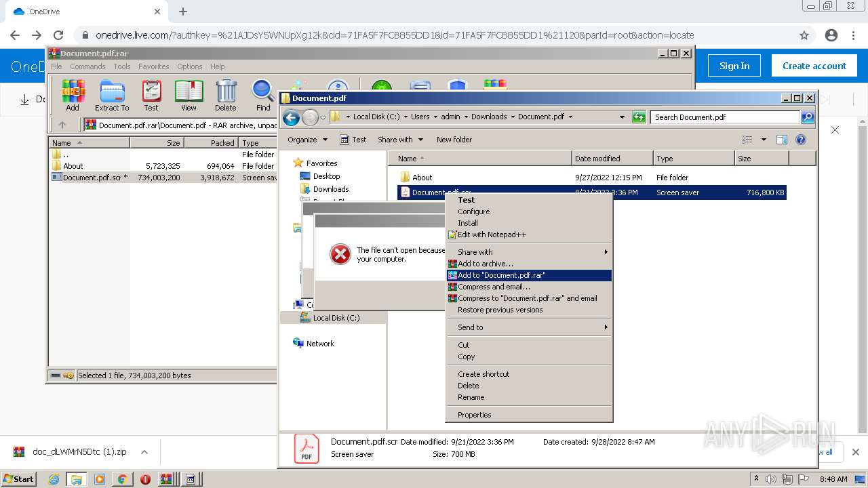Open the Organize dropdown in Explorer
Screen dimensions: 868x488
point(307,140)
